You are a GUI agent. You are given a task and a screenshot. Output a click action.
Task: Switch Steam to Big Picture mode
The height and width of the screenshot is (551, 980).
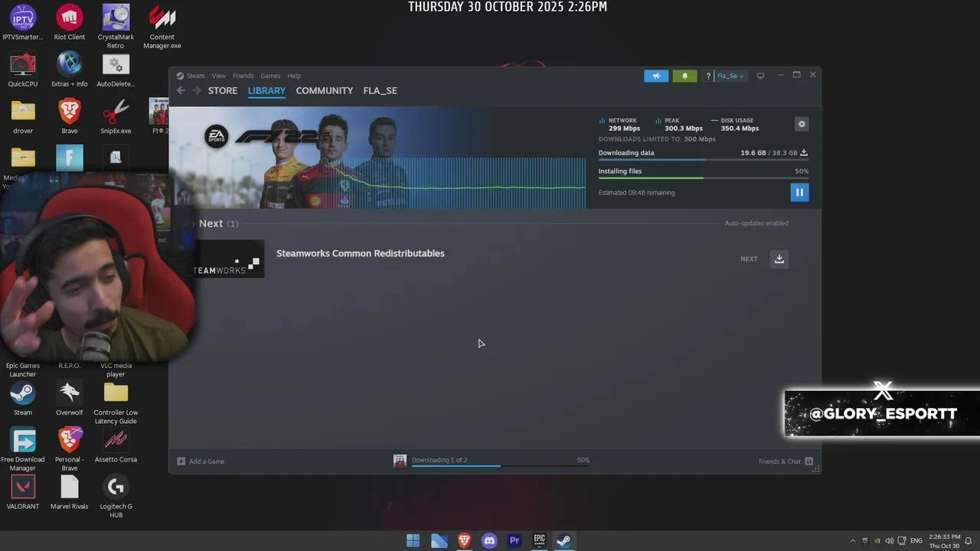(760, 76)
